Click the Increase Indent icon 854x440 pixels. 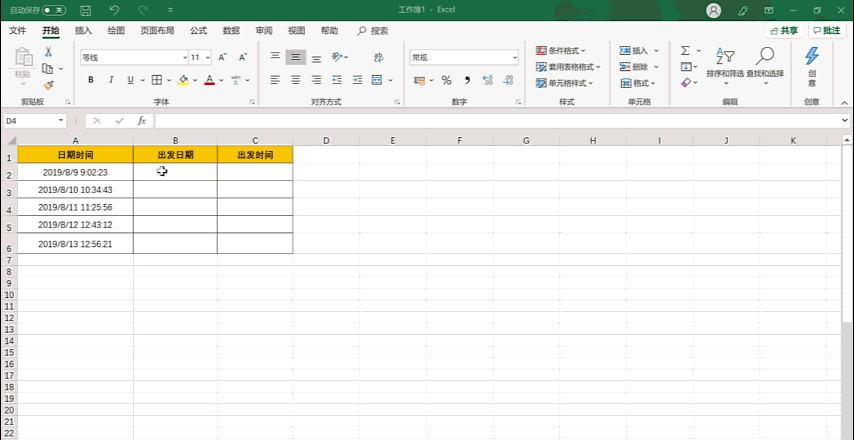click(x=357, y=80)
